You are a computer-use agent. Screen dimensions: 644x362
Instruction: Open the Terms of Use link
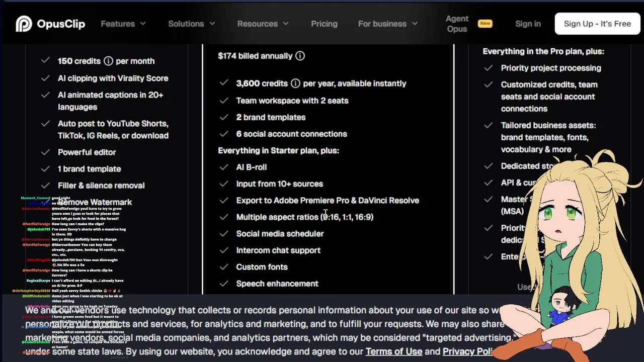pos(394,351)
